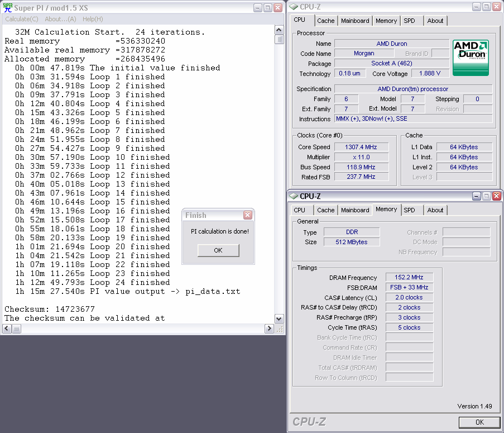
Task: Minimize the Super PI window
Action: point(258,8)
